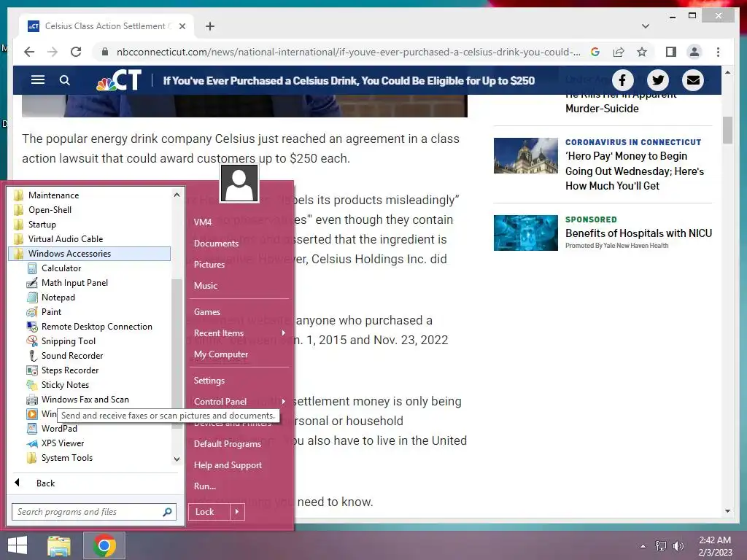Open File Explorer from the taskbar
This screenshot has height=560, width=747.
pos(59,545)
